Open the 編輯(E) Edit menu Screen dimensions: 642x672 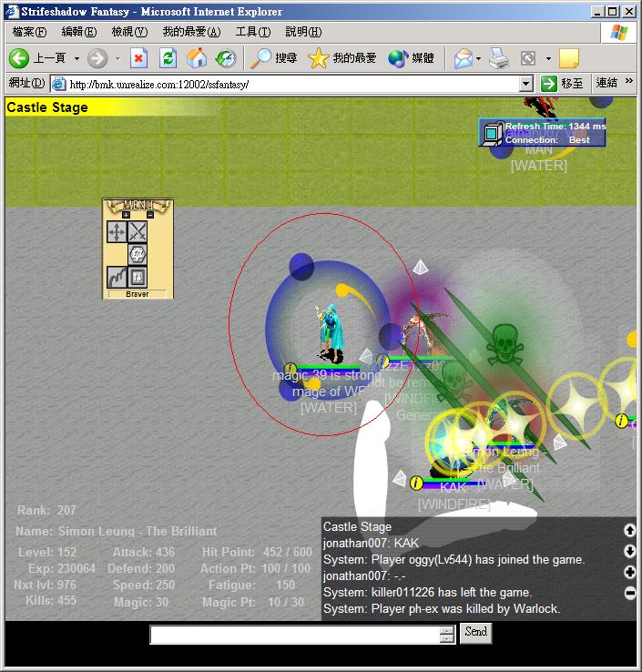click(x=79, y=32)
